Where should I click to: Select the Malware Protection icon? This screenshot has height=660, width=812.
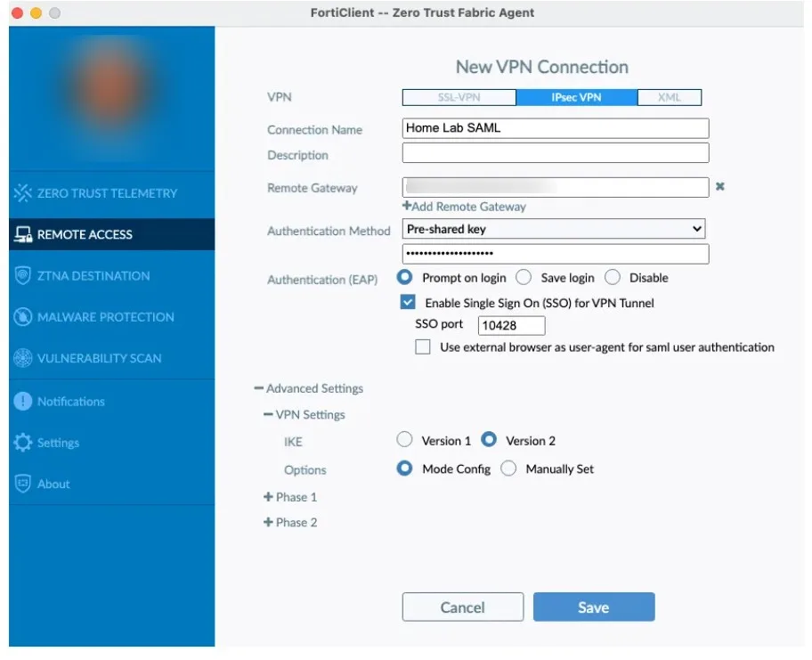pyautogui.click(x=23, y=317)
